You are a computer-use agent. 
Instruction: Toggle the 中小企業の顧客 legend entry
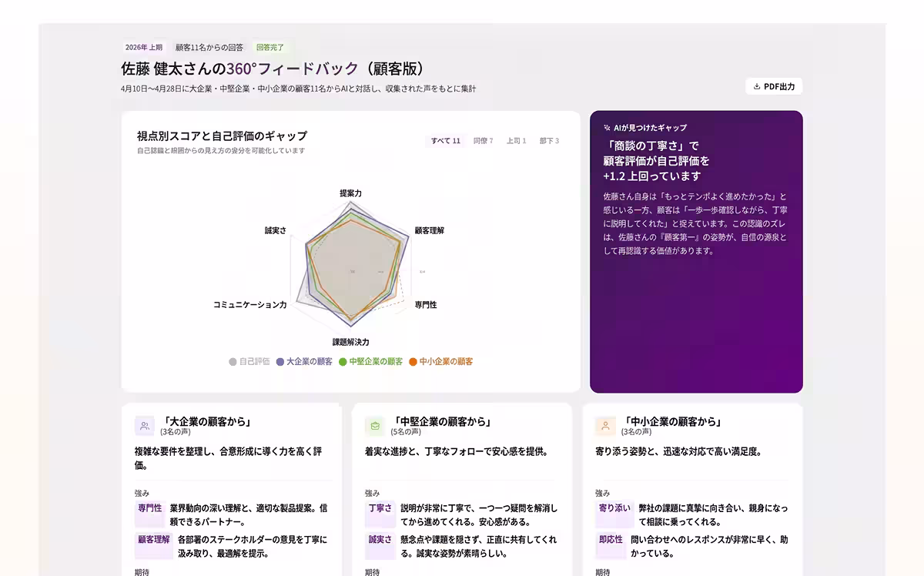click(441, 361)
